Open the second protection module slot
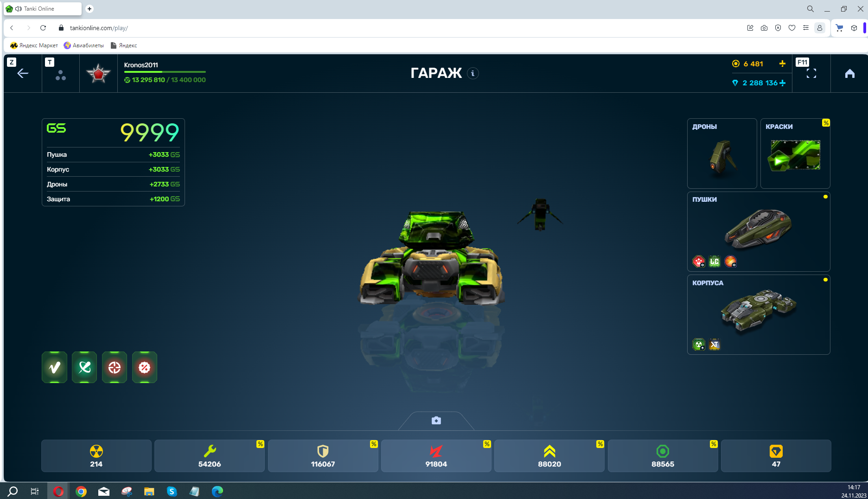This screenshot has width=868, height=499. pos(84,367)
